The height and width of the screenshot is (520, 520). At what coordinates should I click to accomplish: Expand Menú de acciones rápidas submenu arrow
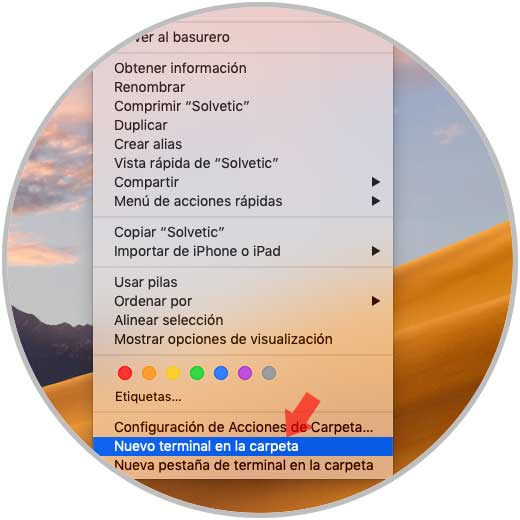point(376,201)
